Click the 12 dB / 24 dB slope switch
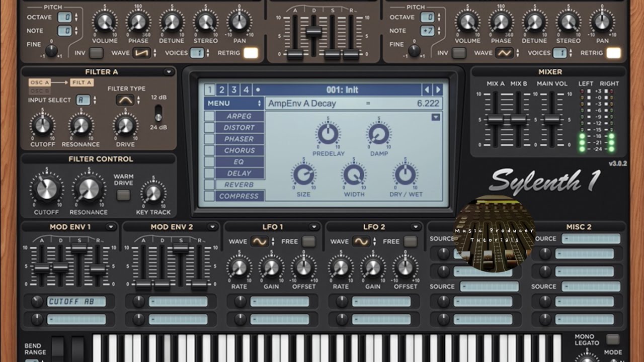 [x=158, y=113]
